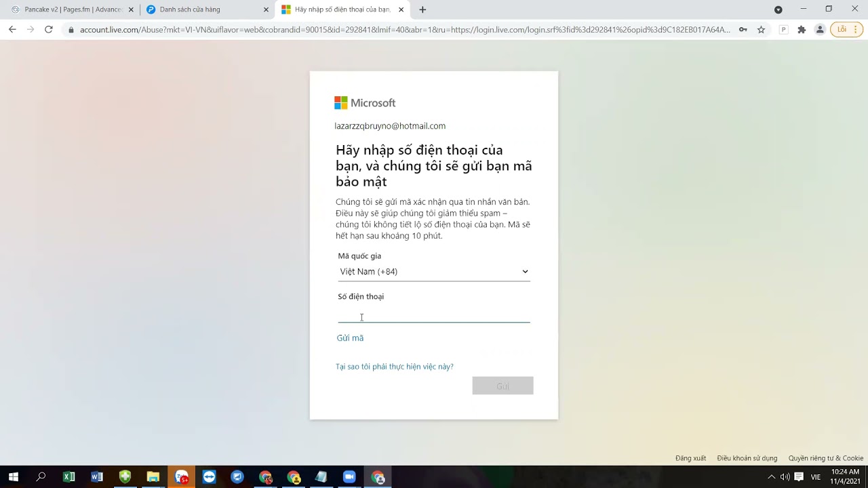Open the volume speaker control

point(785,477)
